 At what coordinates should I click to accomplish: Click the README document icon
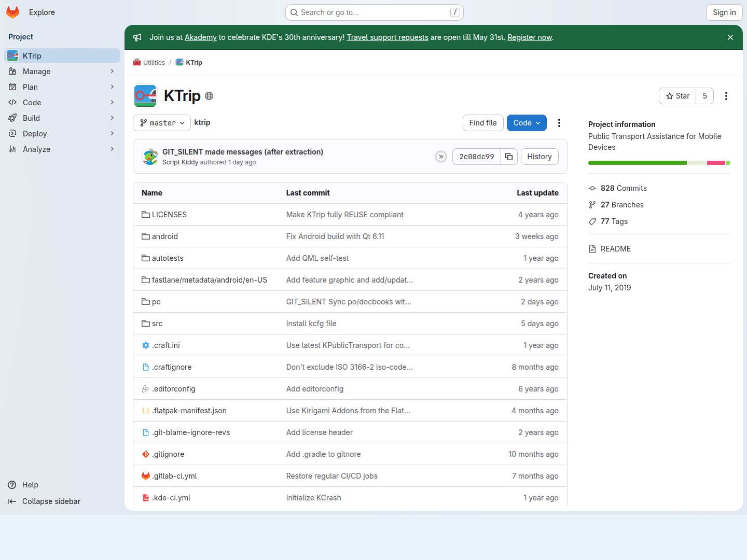(592, 249)
